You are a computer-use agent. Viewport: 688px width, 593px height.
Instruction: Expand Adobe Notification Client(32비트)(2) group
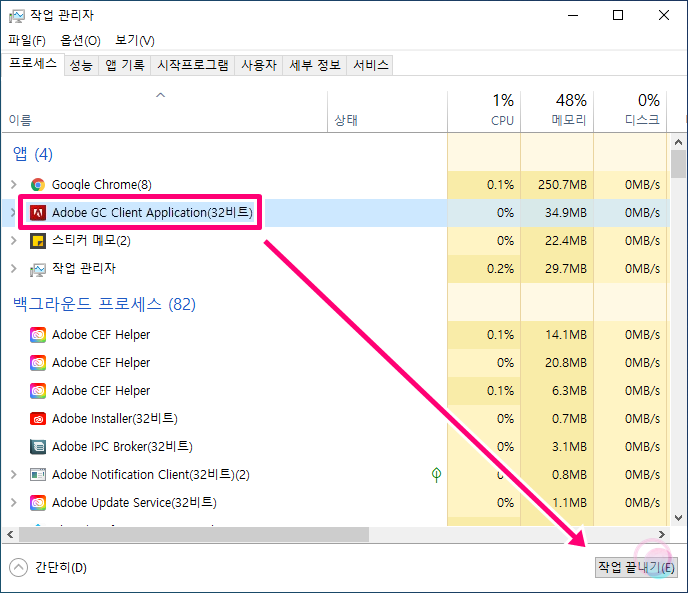tap(14, 474)
